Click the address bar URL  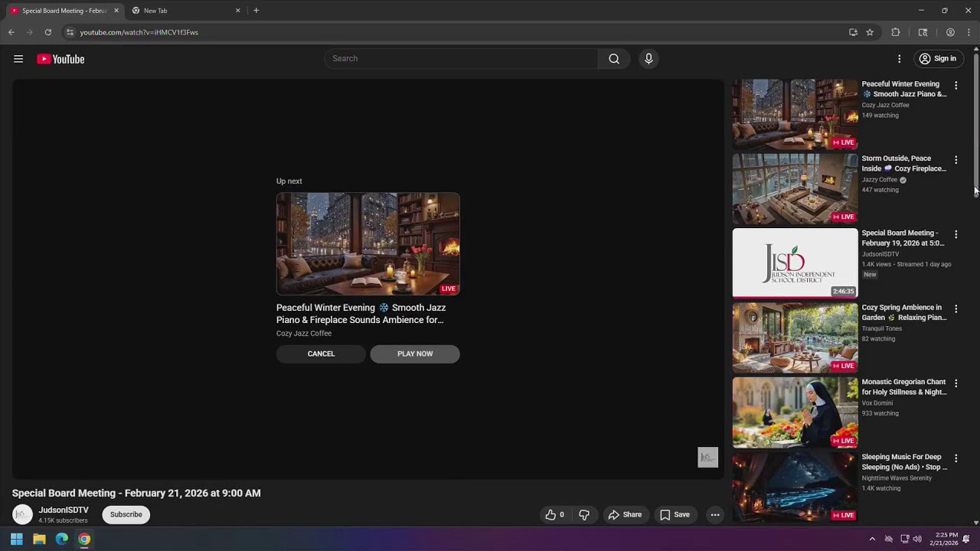click(x=139, y=32)
